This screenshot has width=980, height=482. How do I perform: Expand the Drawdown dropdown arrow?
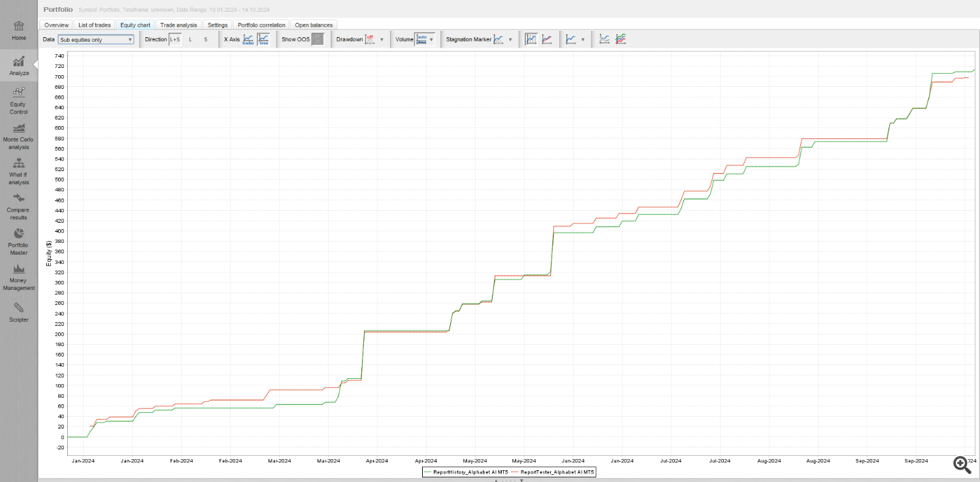pyautogui.click(x=382, y=40)
